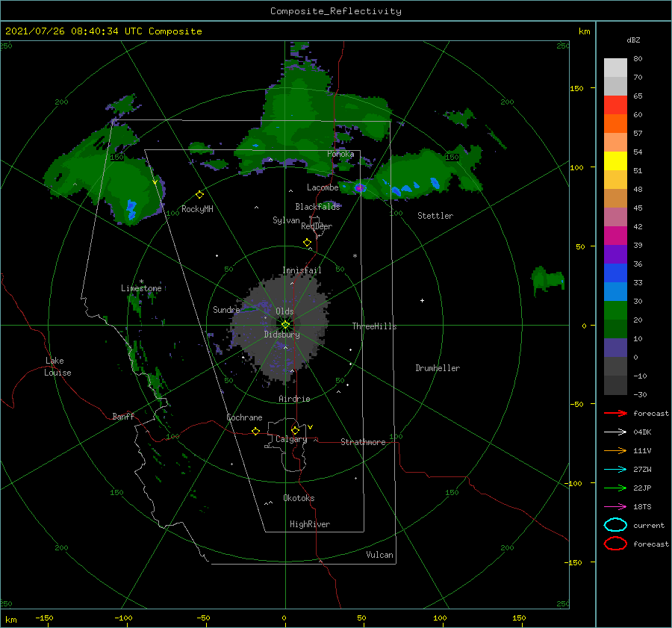Click the 2021/07/26 08:40:34 UTC timestamp
672x628 pixels.
coord(103,31)
